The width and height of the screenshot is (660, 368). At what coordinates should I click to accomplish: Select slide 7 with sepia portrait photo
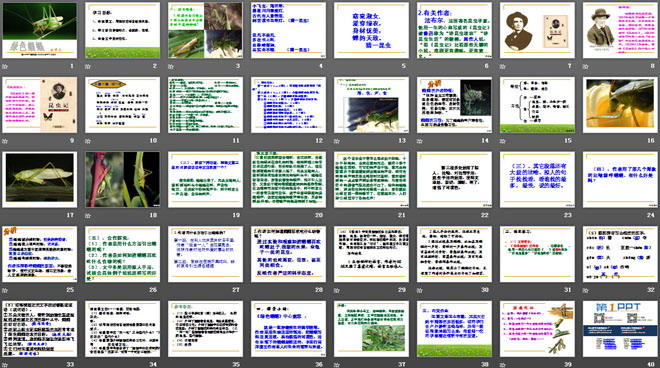pyautogui.click(x=538, y=30)
